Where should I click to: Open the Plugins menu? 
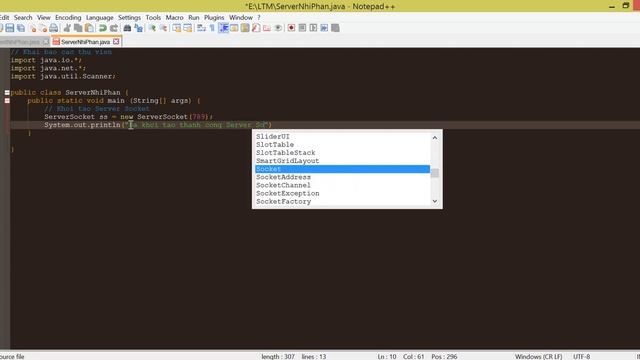click(x=214, y=18)
